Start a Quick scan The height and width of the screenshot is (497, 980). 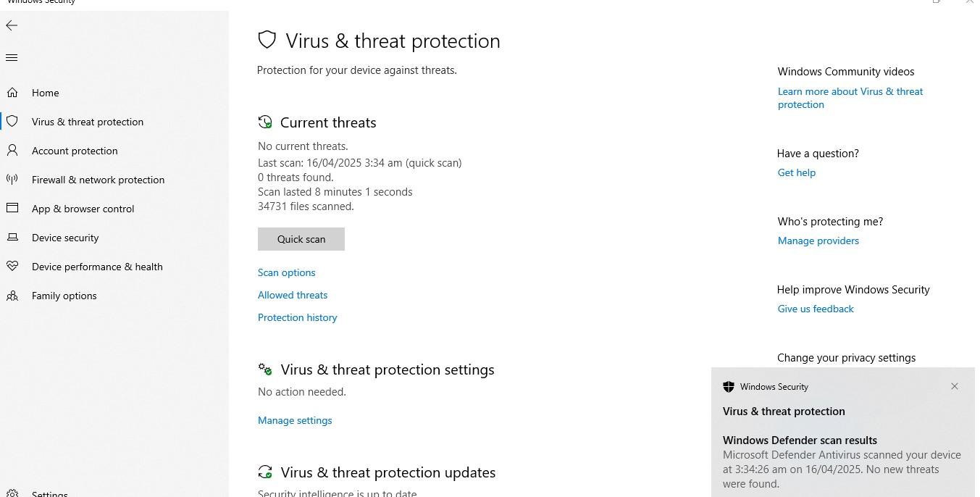click(301, 239)
